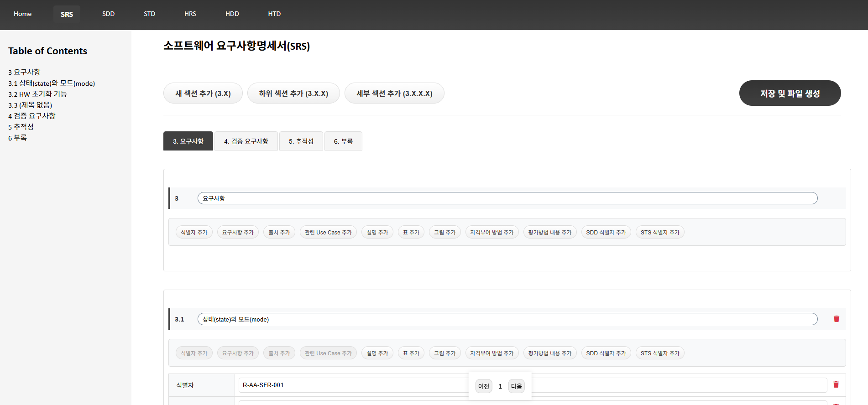Click '요구사항 추가' in section 3

point(238,232)
